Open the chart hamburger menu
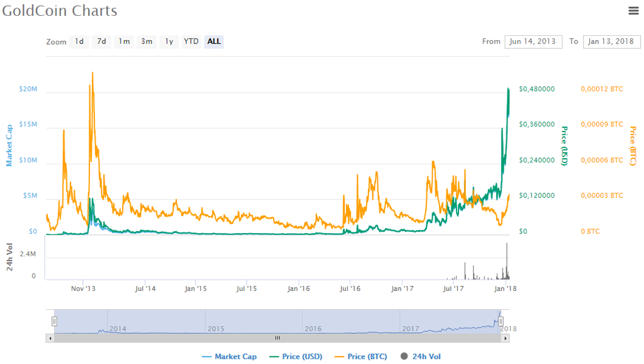The height and width of the screenshot is (364, 644). point(633,11)
